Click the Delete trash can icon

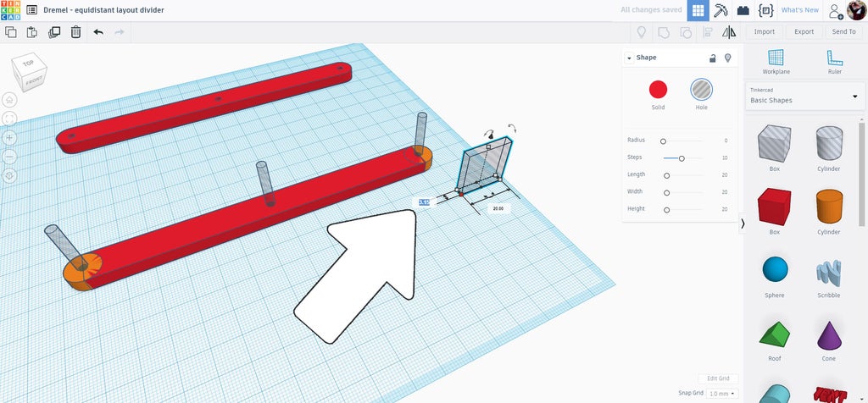pos(75,32)
